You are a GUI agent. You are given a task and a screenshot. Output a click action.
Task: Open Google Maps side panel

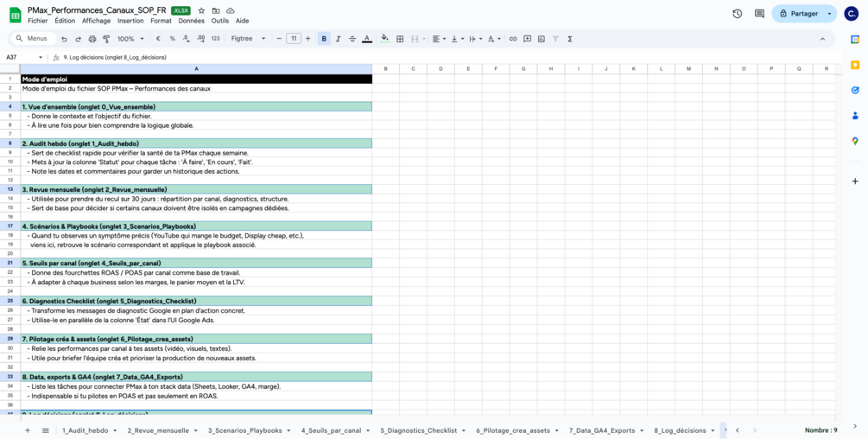point(855,141)
